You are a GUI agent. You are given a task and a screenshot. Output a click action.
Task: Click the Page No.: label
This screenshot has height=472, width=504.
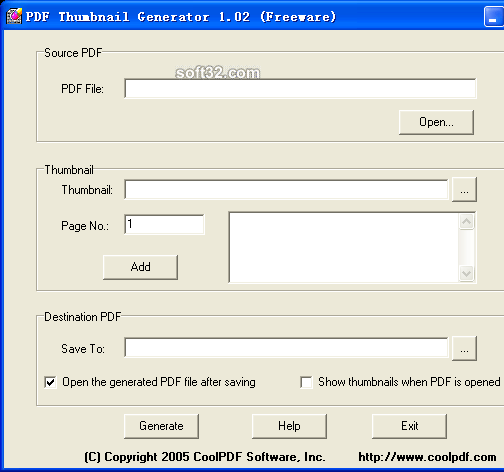(x=85, y=226)
